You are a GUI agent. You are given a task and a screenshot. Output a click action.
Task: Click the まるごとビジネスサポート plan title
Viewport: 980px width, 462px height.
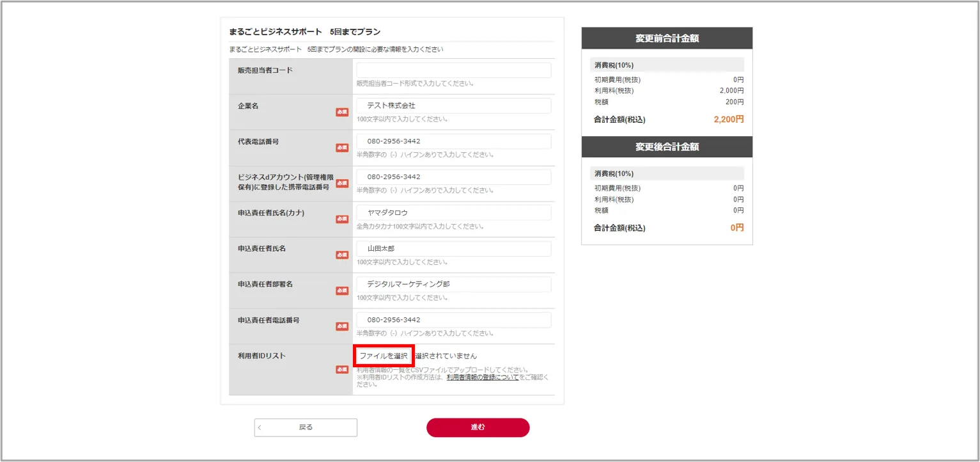[x=304, y=31]
